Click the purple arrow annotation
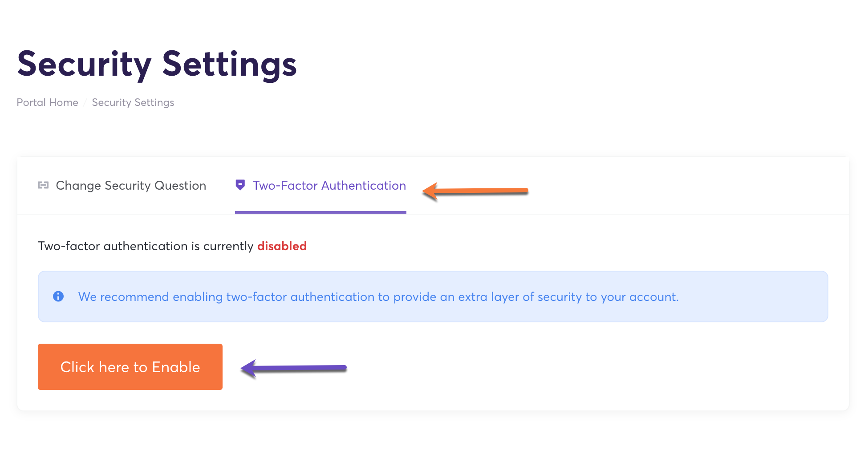868x455 pixels. pos(293,368)
